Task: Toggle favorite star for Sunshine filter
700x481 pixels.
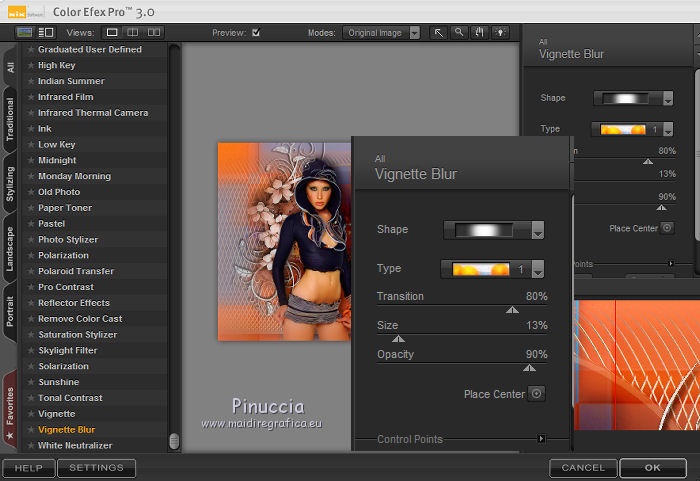Action: tap(31, 382)
